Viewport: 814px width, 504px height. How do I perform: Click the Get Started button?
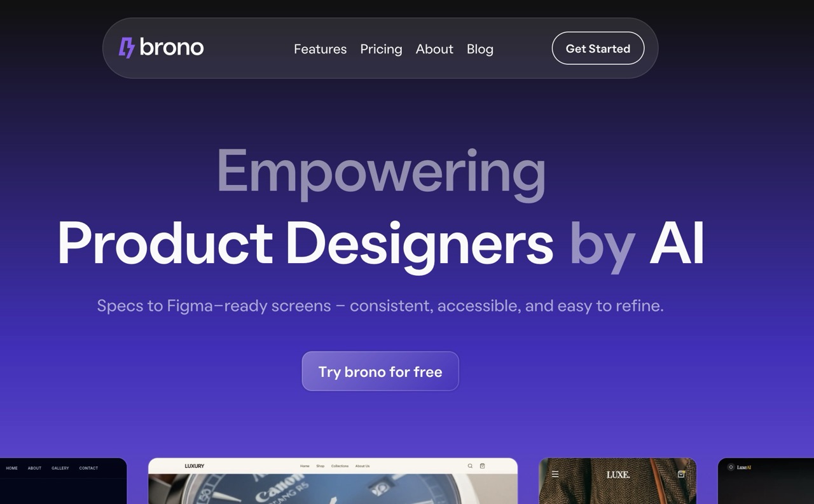[598, 48]
